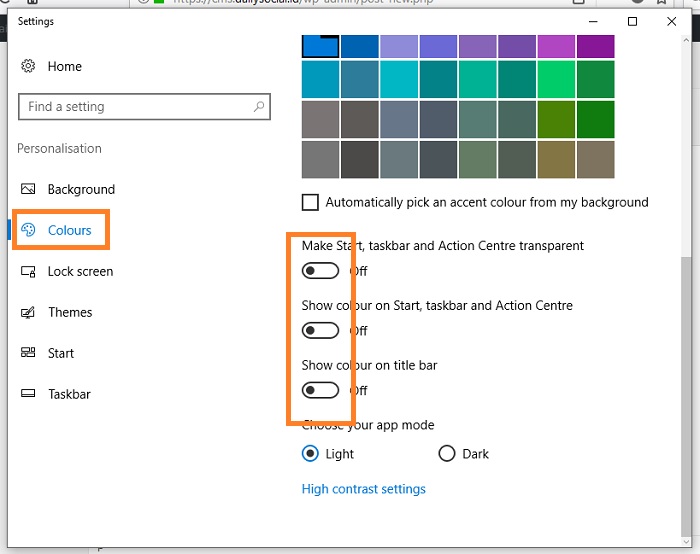Click the vertical scrollbar thumb
Viewport: 700px width, 554px height.
(x=686, y=396)
